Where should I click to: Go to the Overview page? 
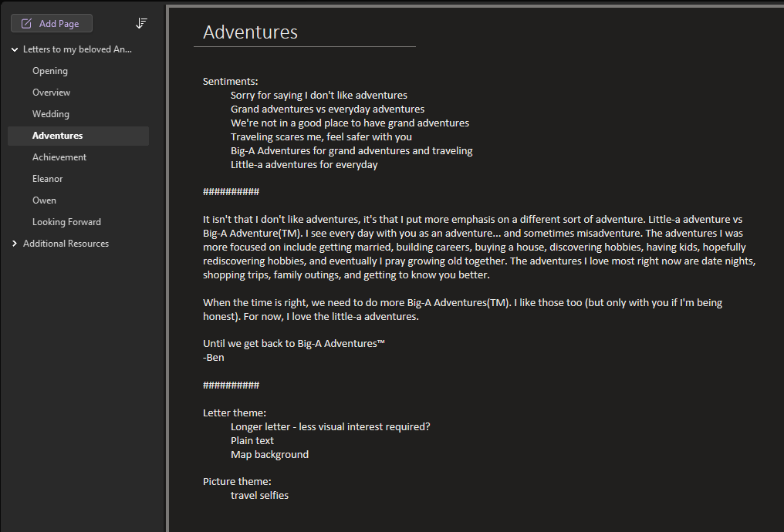[51, 93]
